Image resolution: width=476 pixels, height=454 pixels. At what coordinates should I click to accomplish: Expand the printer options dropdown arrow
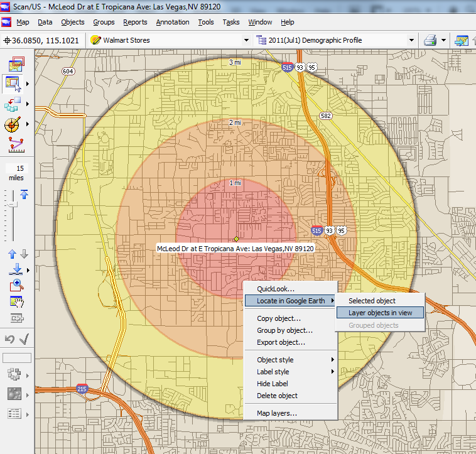pyautogui.click(x=443, y=40)
